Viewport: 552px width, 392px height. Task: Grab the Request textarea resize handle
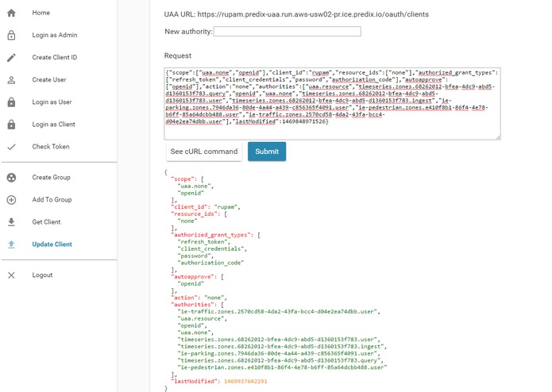tap(498, 137)
